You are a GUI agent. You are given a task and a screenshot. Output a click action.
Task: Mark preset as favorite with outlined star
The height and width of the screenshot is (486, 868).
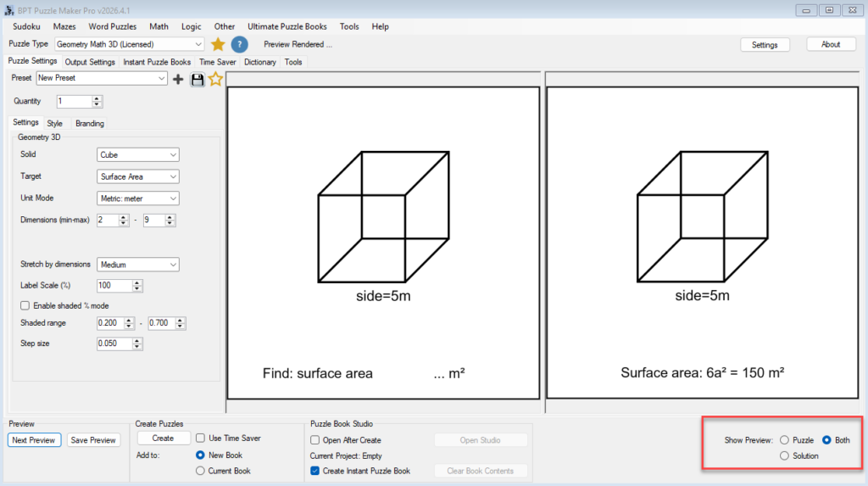pyautogui.click(x=215, y=79)
